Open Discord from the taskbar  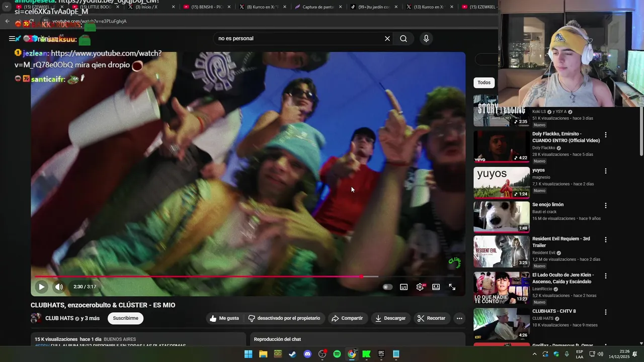pos(307,354)
